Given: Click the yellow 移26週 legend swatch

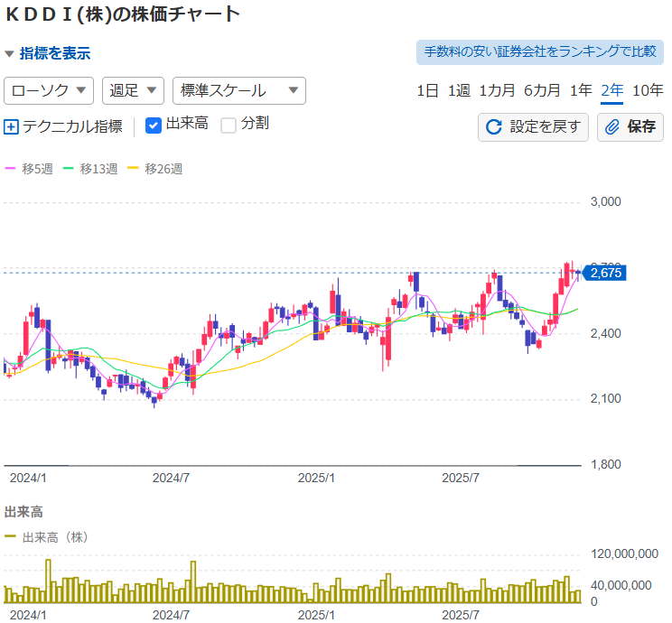Looking at the screenshot, I should (x=134, y=169).
